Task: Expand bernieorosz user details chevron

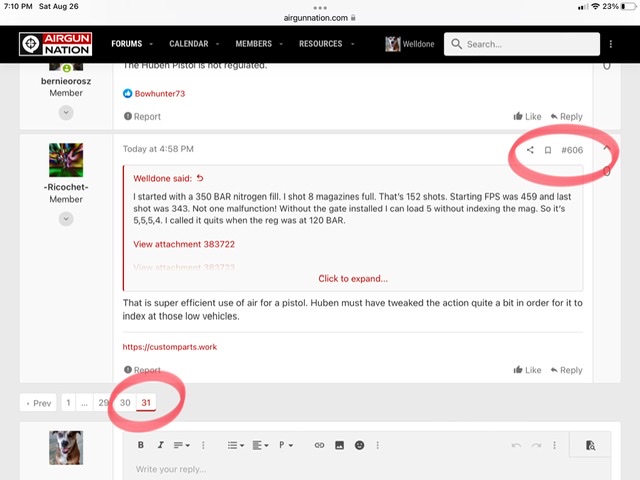Action: (66, 112)
